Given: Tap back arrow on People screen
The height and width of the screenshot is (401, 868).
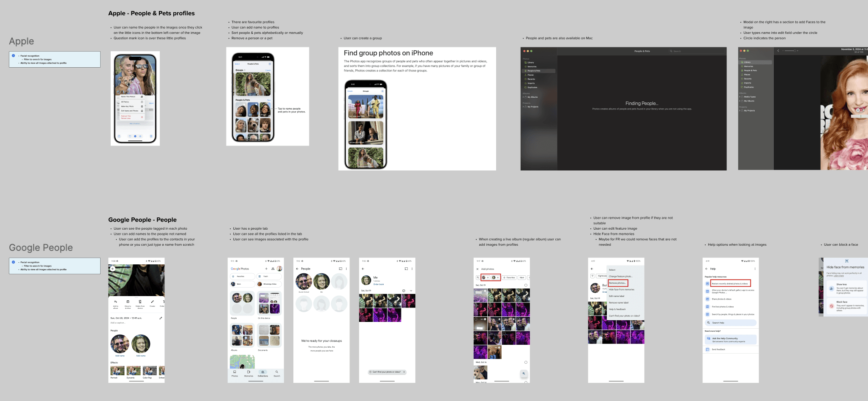Looking at the screenshot, I should (297, 269).
